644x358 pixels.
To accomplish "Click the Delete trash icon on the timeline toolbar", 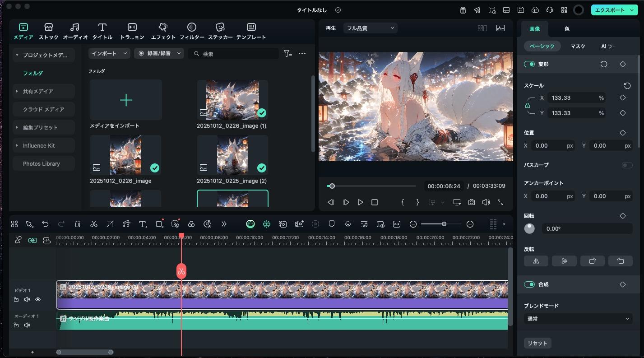I will 77,224.
